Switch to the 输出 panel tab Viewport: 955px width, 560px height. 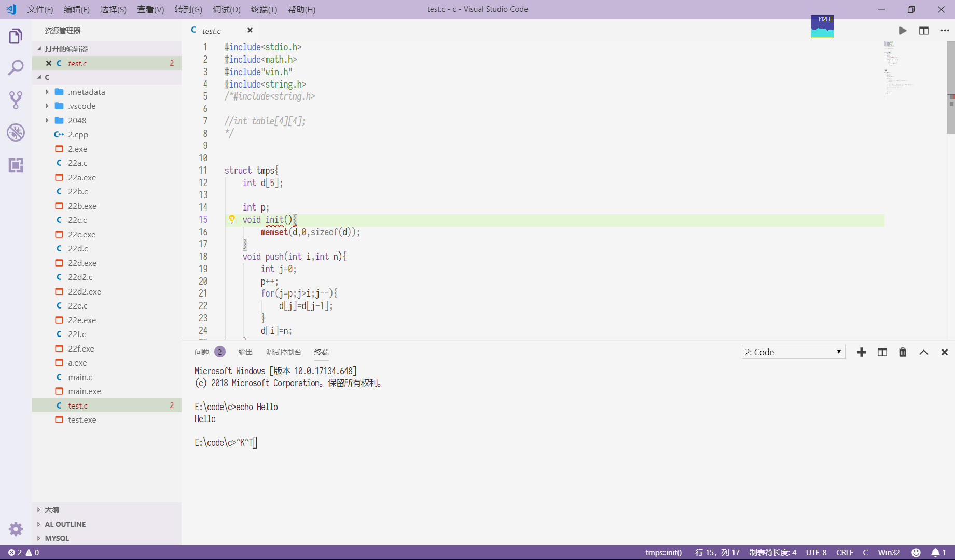click(x=245, y=352)
